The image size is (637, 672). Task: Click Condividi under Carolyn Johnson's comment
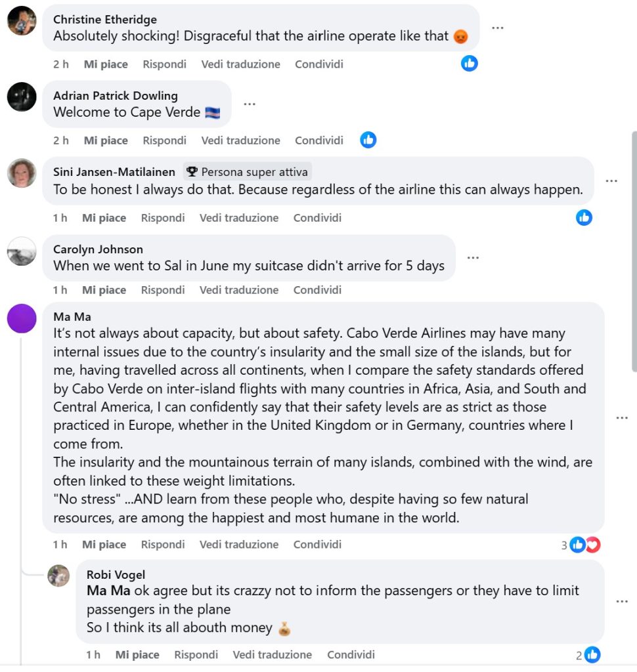coord(317,290)
